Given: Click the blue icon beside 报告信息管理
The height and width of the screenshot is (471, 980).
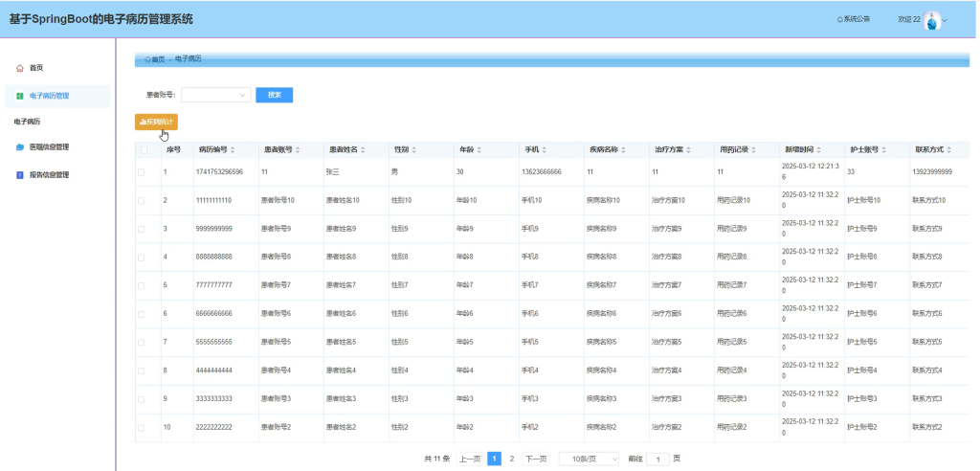Looking at the screenshot, I should click(x=20, y=175).
